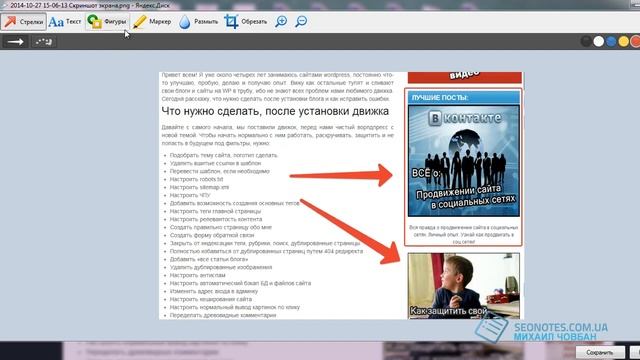This screenshot has height=360, width=640.
Task: Click the 'Удалить дублированные изображения' list item
Action: 221,267
